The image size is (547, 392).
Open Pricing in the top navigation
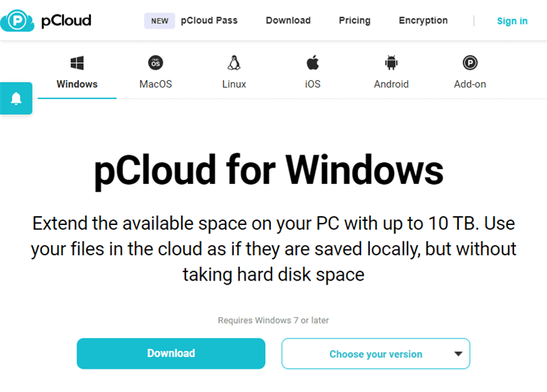(x=354, y=21)
